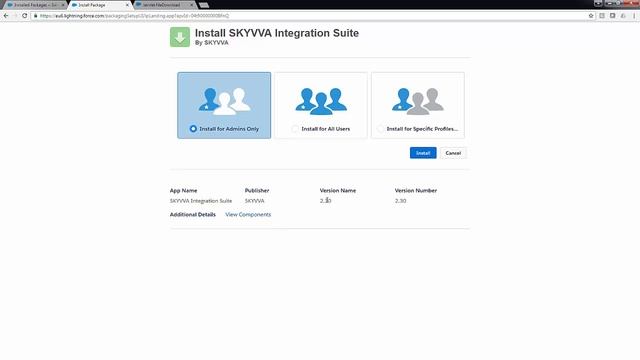The width and height of the screenshot is (640, 360).
Task: Click the 'By SKYVVA' subtitle
Action: [211, 43]
